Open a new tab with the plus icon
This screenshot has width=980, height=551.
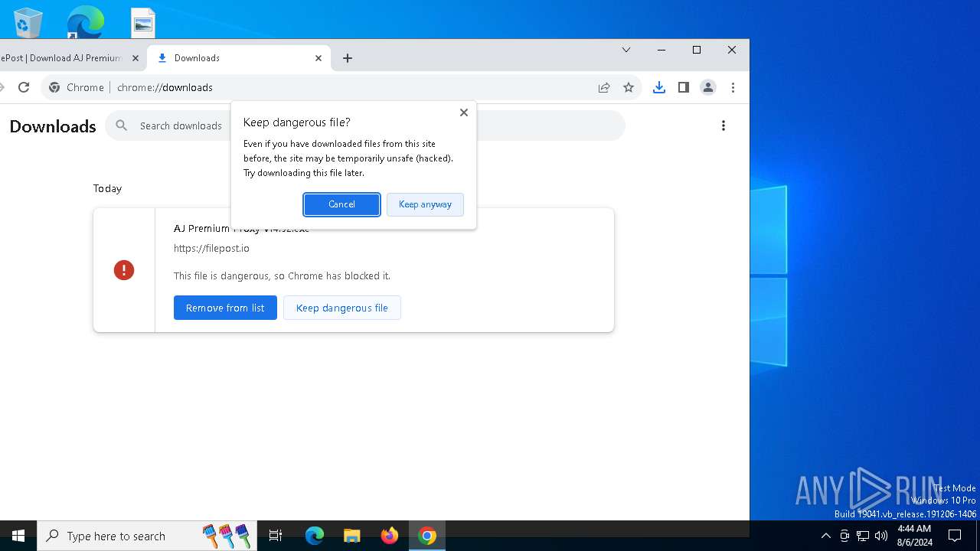click(x=348, y=58)
